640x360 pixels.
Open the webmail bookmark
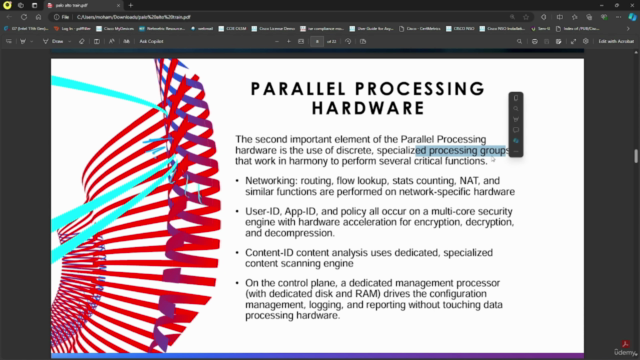pos(202,29)
